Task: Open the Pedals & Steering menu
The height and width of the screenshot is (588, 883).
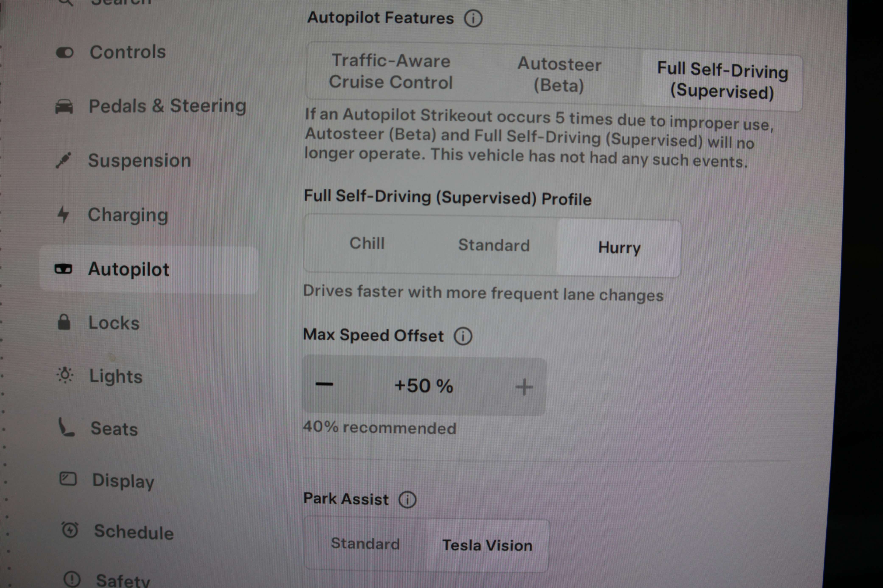Action: point(167,106)
